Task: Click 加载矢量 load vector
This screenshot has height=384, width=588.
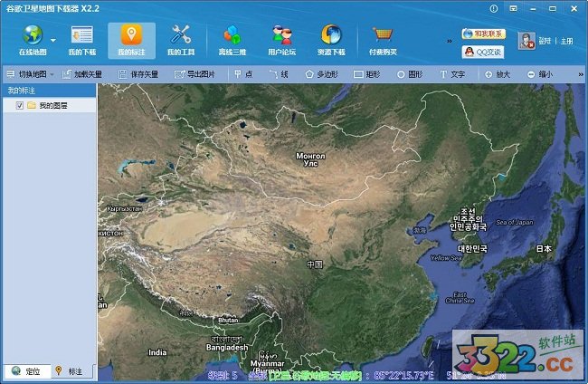Action: tap(82, 74)
